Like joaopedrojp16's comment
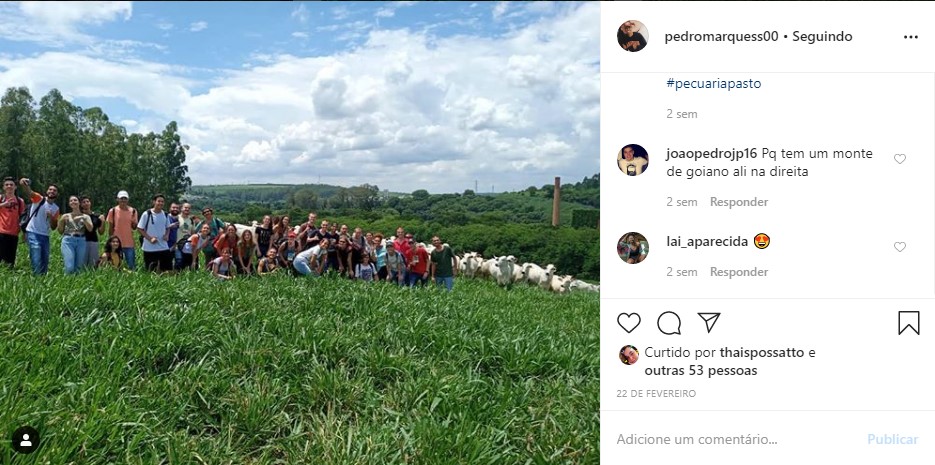935x465 pixels. (900, 159)
